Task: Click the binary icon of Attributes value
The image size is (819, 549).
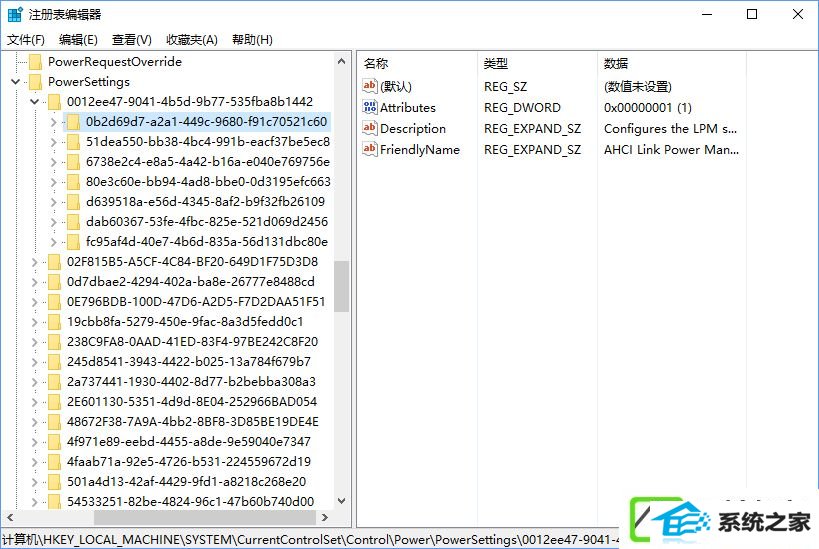Action: pos(370,107)
